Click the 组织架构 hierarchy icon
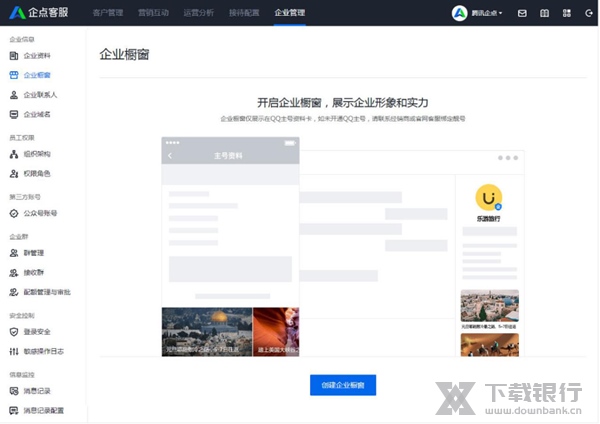The image size is (600, 424). [x=14, y=154]
